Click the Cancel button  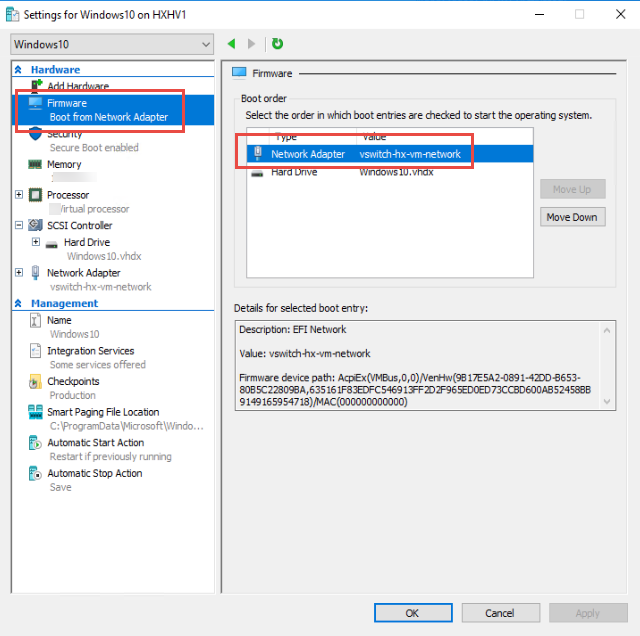(x=500, y=613)
